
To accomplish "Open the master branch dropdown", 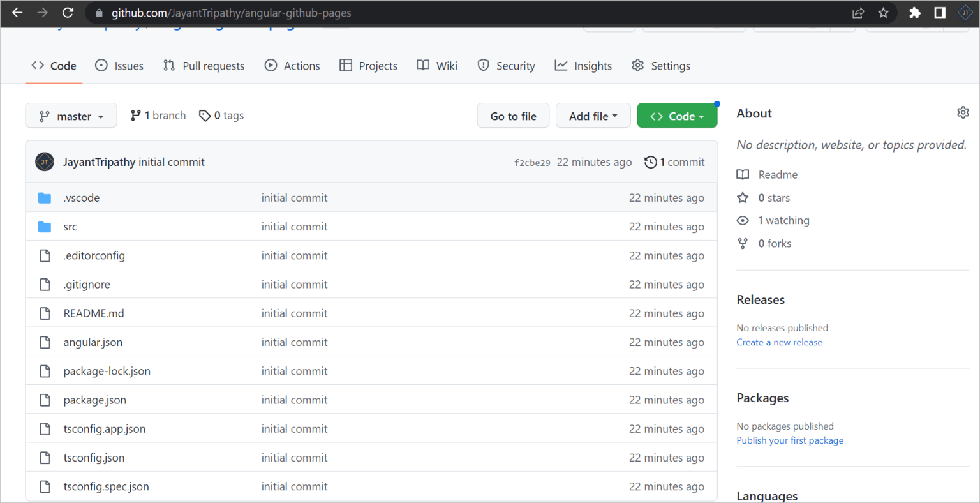I will [x=71, y=116].
